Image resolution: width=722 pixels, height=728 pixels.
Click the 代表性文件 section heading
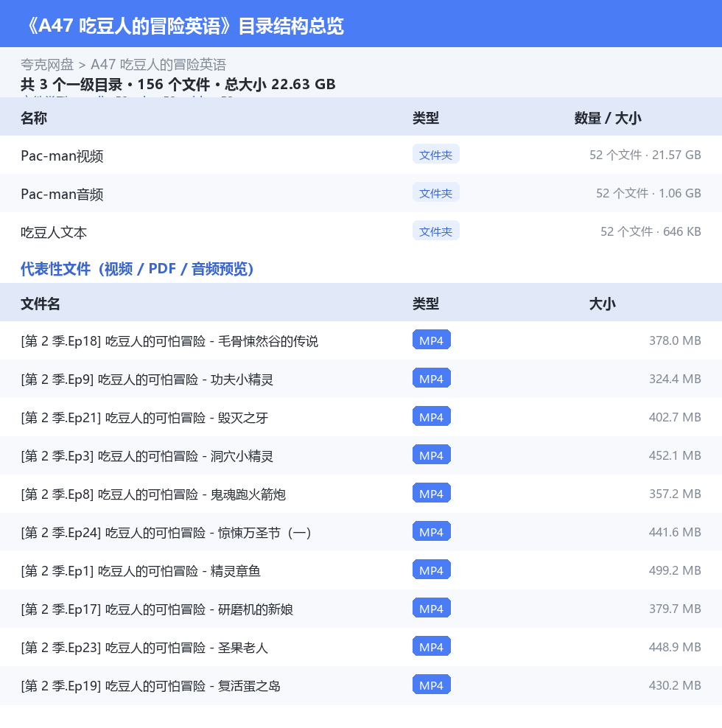pos(137,269)
